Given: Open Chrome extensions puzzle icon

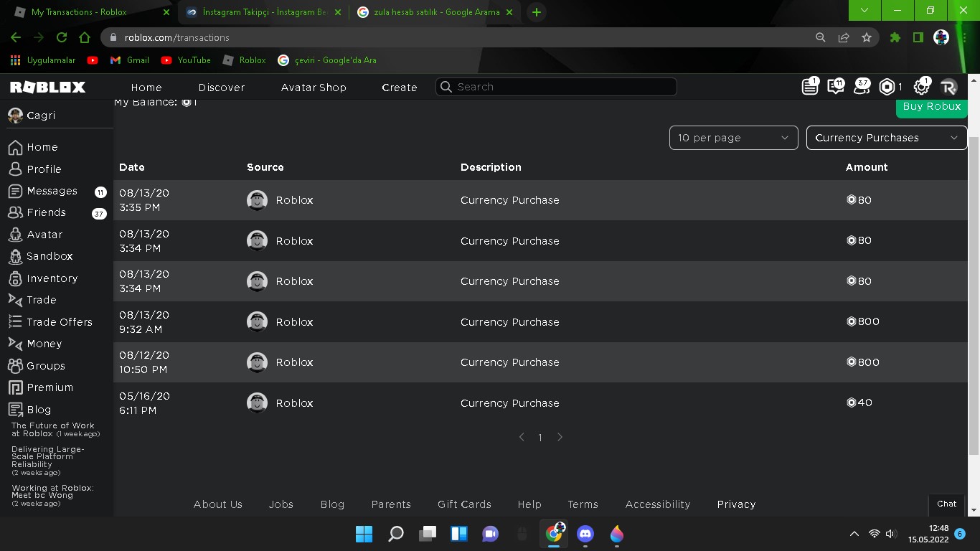Looking at the screenshot, I should click(x=895, y=37).
